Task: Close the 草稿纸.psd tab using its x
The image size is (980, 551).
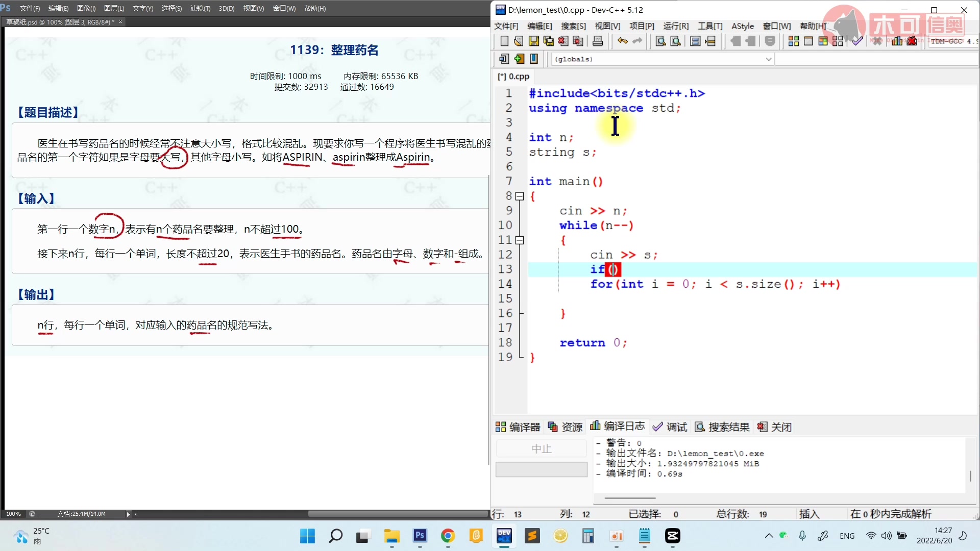Action: [120, 22]
